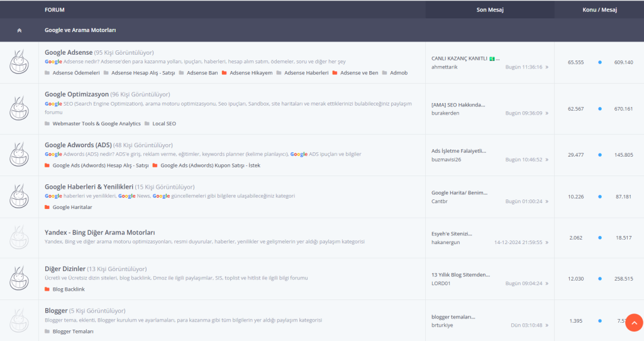
Task: Open the Adsense Haberleri subforum
Action: [x=306, y=73]
